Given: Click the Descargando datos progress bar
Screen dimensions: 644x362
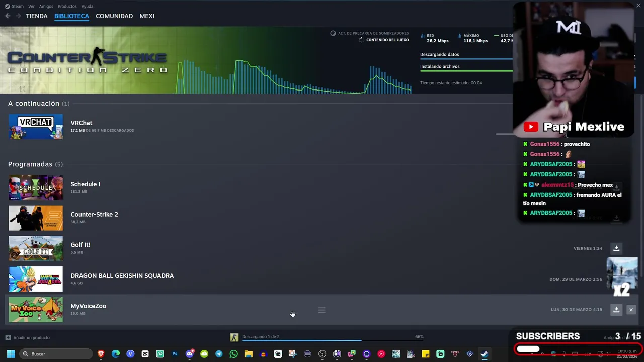Looking at the screenshot, I should pos(466,59).
